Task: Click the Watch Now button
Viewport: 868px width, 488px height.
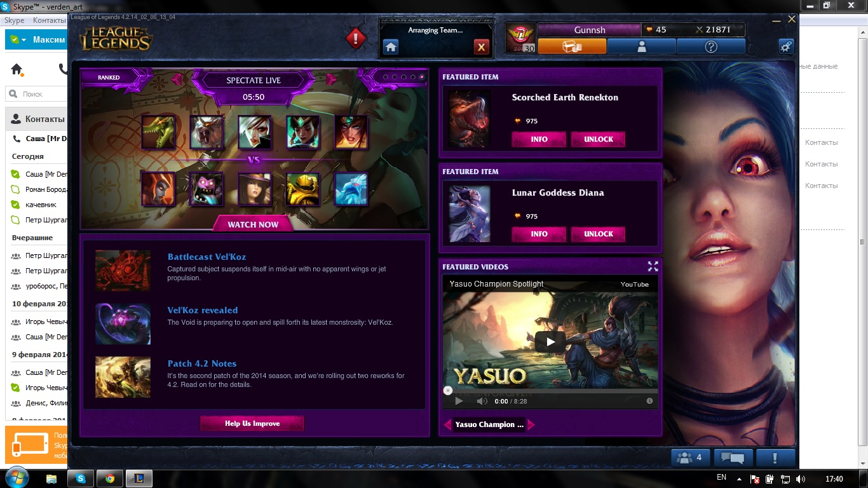Action: (x=253, y=224)
